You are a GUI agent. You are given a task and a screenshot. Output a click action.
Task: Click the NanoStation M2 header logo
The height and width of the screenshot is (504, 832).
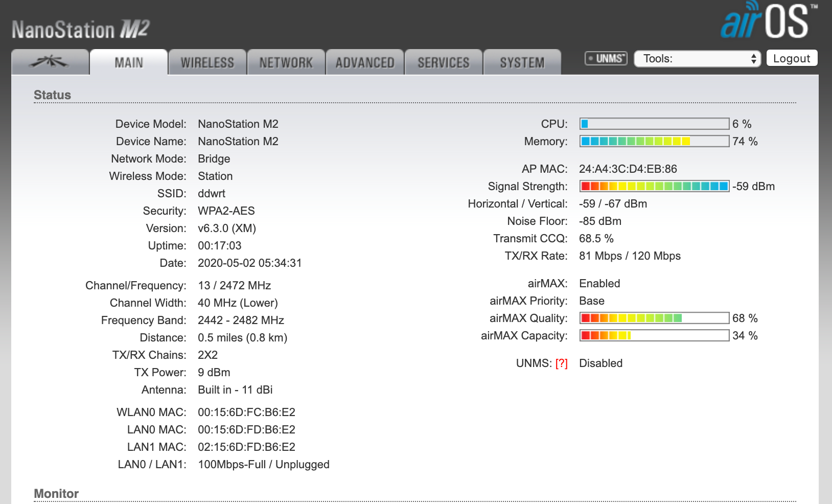coord(80,29)
